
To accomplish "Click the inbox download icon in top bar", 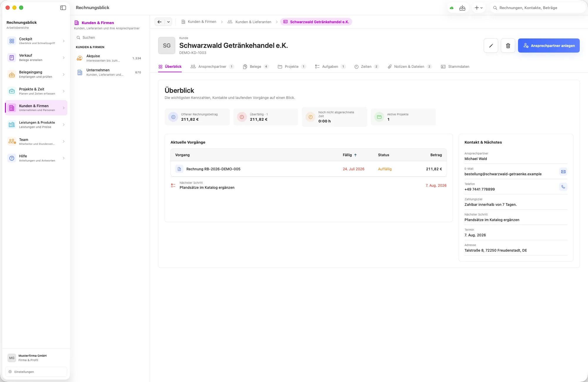I will [462, 8].
